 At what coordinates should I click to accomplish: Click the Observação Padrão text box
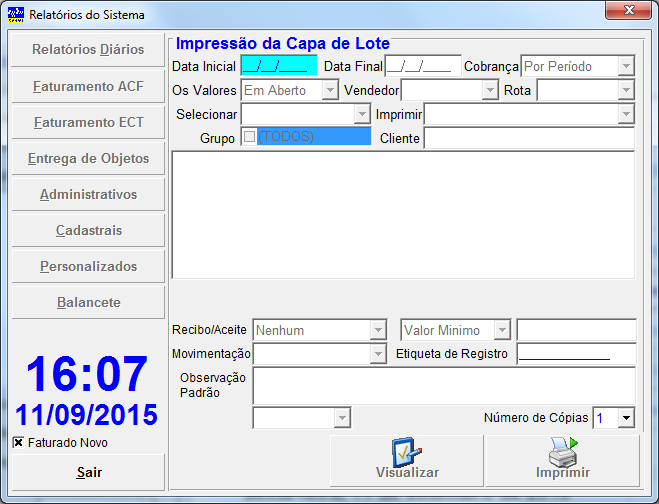click(x=443, y=385)
